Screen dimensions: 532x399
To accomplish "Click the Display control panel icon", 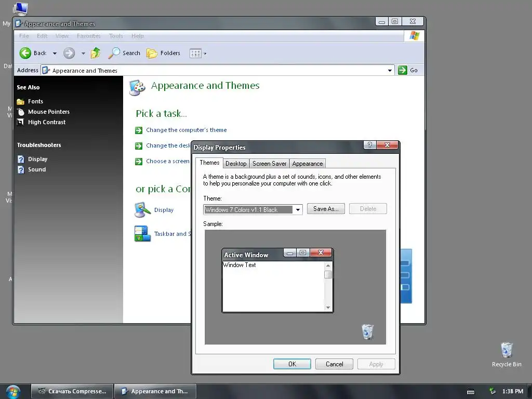I will pyautogui.click(x=142, y=210).
